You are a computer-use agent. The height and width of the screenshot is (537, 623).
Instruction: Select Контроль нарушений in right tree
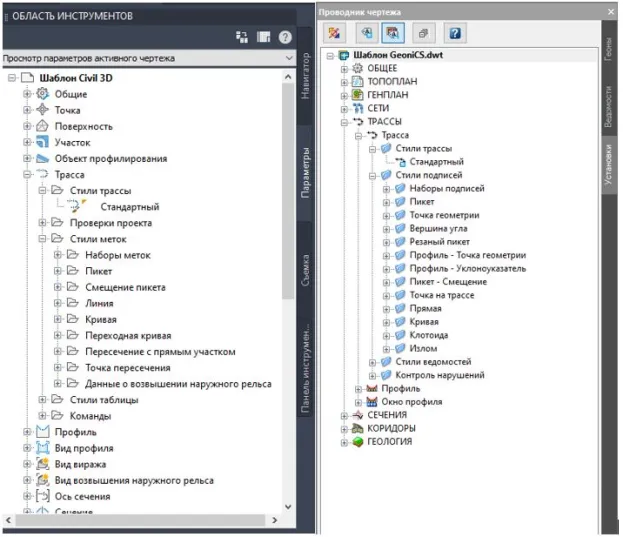(440, 375)
